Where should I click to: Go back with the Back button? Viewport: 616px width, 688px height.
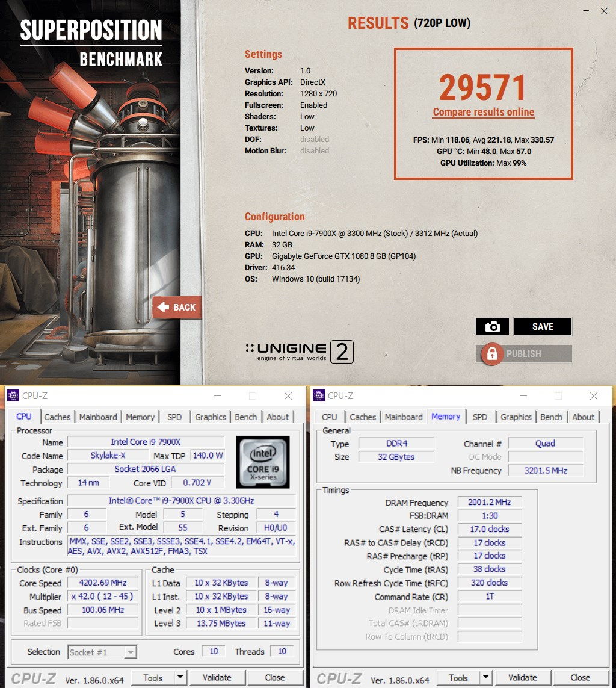pos(177,307)
